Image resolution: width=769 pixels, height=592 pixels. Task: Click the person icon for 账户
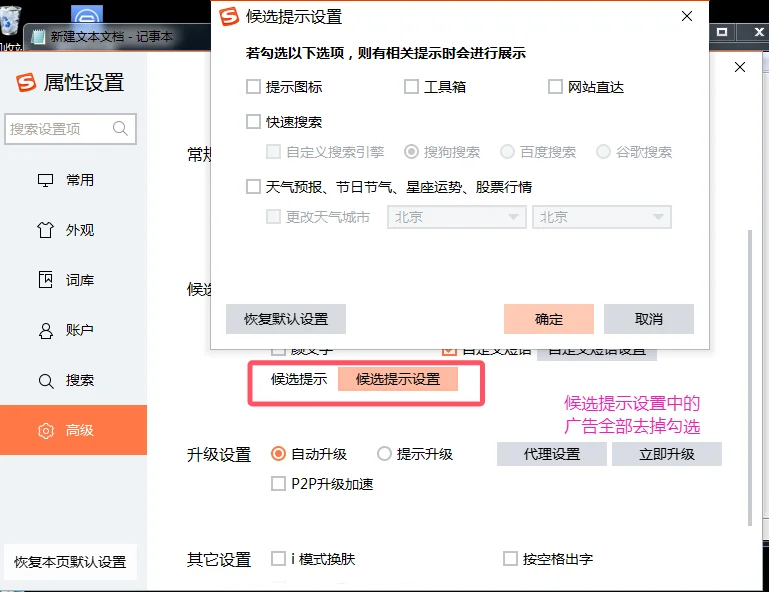(46, 331)
